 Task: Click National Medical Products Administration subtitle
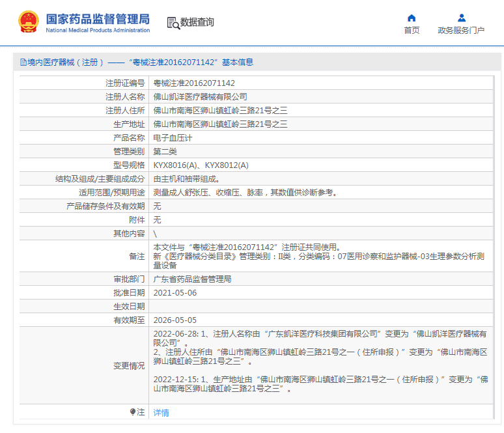98,30
